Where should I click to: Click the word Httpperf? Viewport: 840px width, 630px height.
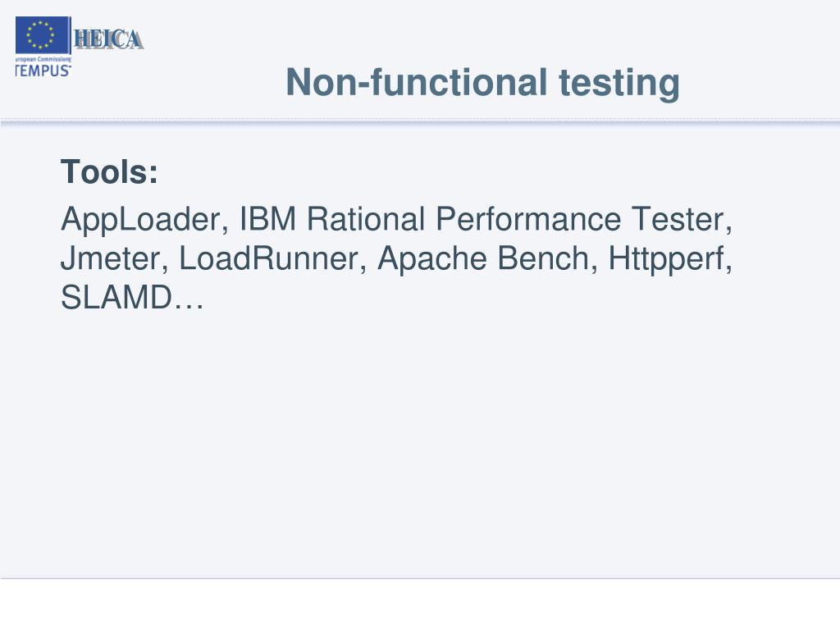pos(666,259)
